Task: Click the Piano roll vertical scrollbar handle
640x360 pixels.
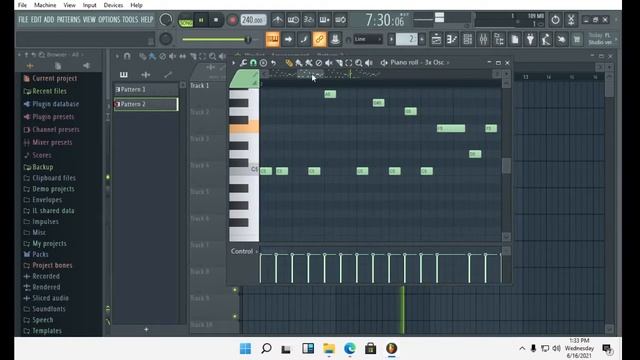Action: [506, 166]
